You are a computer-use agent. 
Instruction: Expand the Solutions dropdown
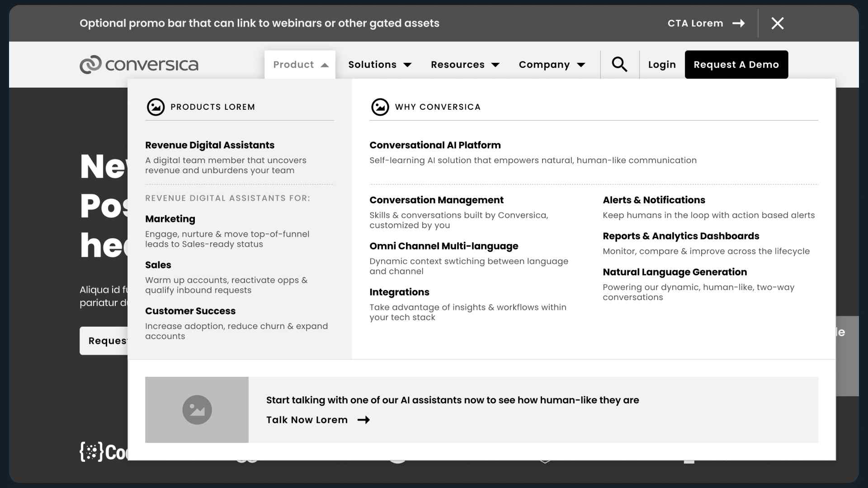point(380,65)
